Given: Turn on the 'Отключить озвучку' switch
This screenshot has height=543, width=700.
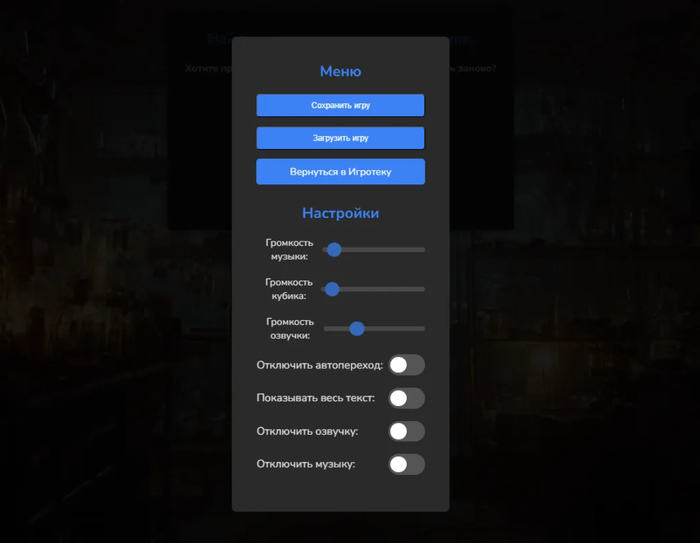Looking at the screenshot, I should [406, 431].
